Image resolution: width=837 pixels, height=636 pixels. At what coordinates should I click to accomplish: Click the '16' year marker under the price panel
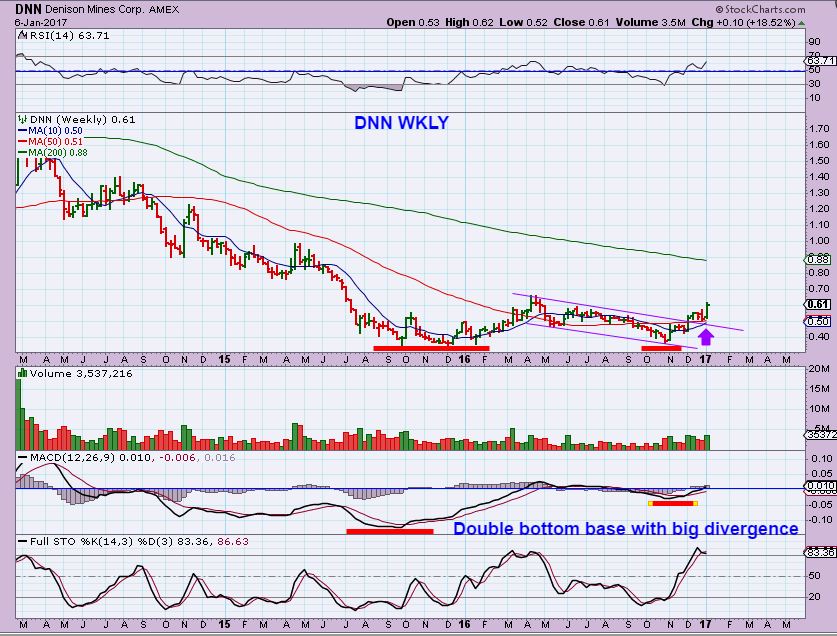464,359
